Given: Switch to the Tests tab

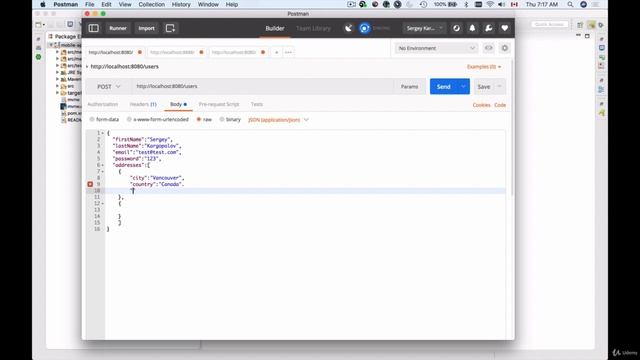Looking at the screenshot, I should pyautogui.click(x=257, y=104).
